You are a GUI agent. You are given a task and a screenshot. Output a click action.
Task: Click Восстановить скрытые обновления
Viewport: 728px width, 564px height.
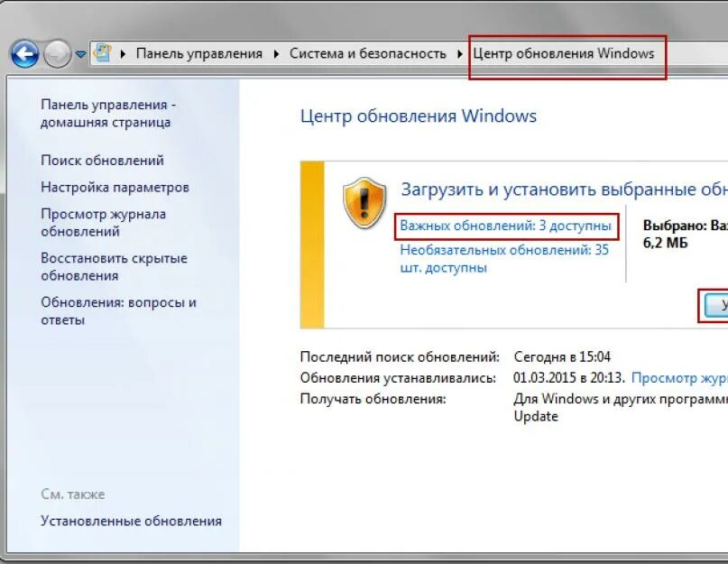(114, 267)
